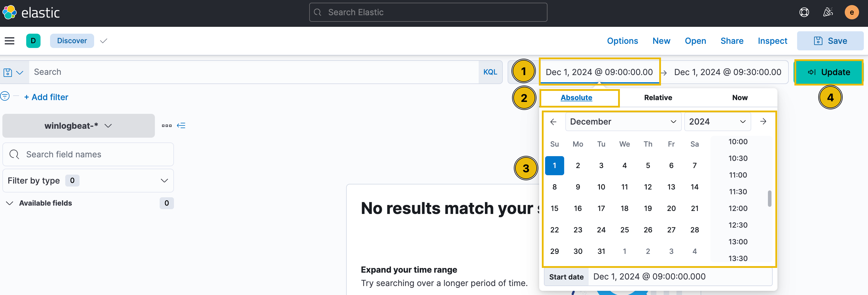
Task: Go to next month arrow
Action: coord(763,121)
